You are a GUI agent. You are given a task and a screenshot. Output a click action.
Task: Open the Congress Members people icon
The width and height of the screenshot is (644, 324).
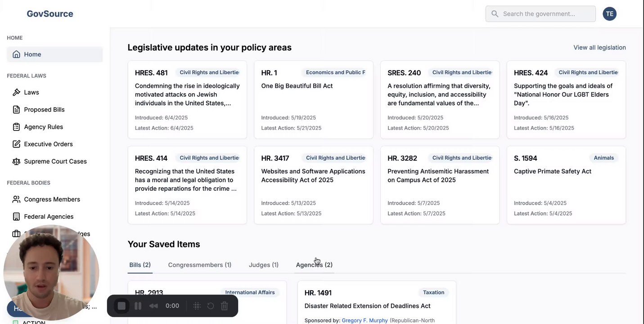click(17, 199)
